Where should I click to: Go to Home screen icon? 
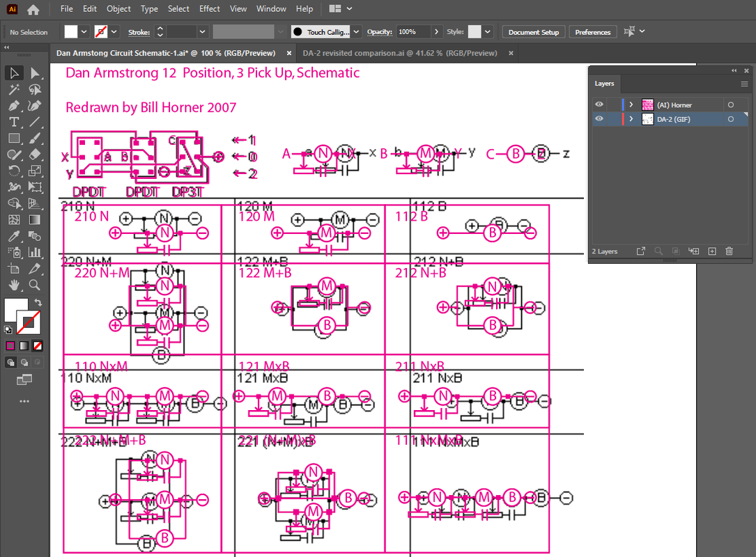pyautogui.click(x=33, y=9)
